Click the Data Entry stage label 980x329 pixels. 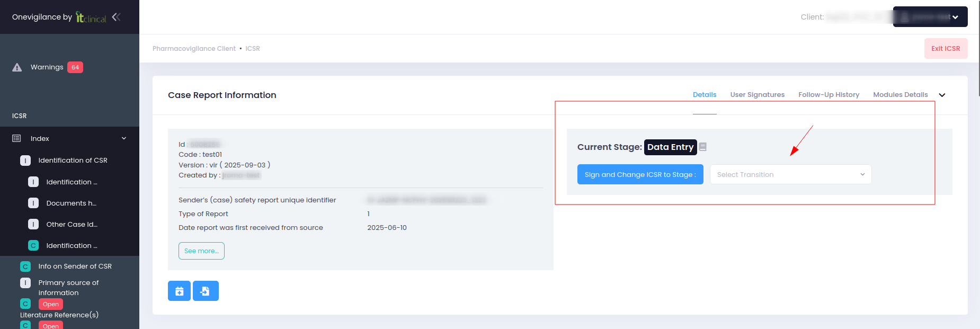pyautogui.click(x=670, y=147)
